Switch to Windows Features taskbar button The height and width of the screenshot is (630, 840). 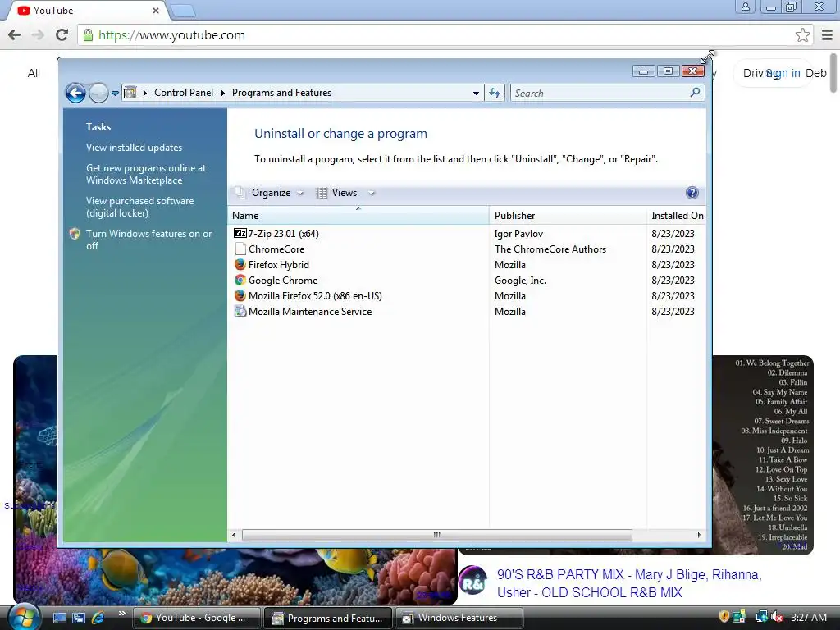459,618
